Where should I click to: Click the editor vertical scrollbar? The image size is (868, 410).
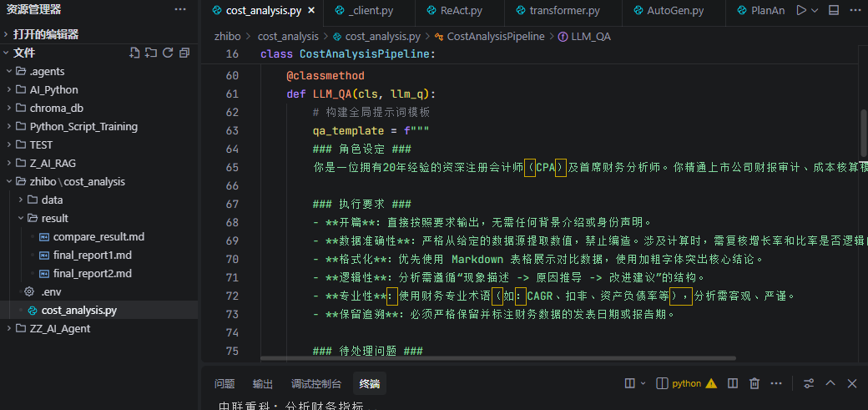tap(864, 133)
